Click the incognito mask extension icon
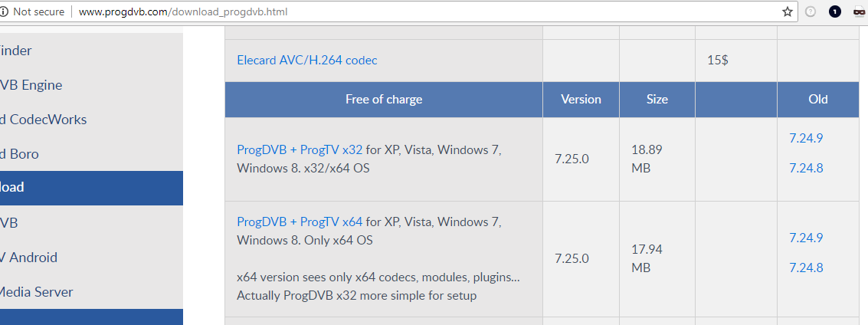Screen dimensions: 868x325 860,11
